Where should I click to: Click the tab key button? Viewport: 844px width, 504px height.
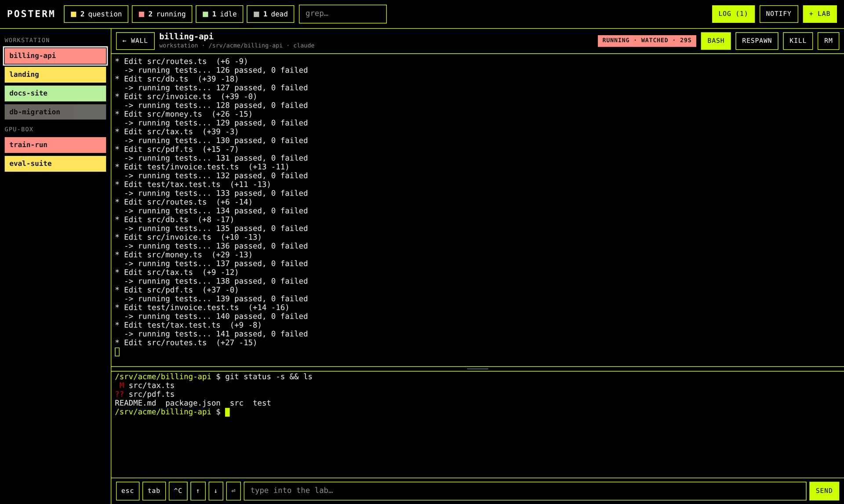(154, 491)
